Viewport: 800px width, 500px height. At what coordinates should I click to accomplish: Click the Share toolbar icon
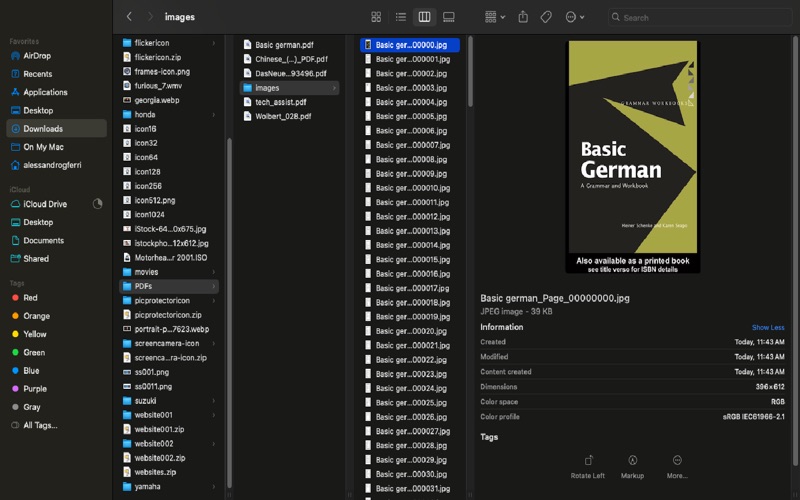pos(523,17)
